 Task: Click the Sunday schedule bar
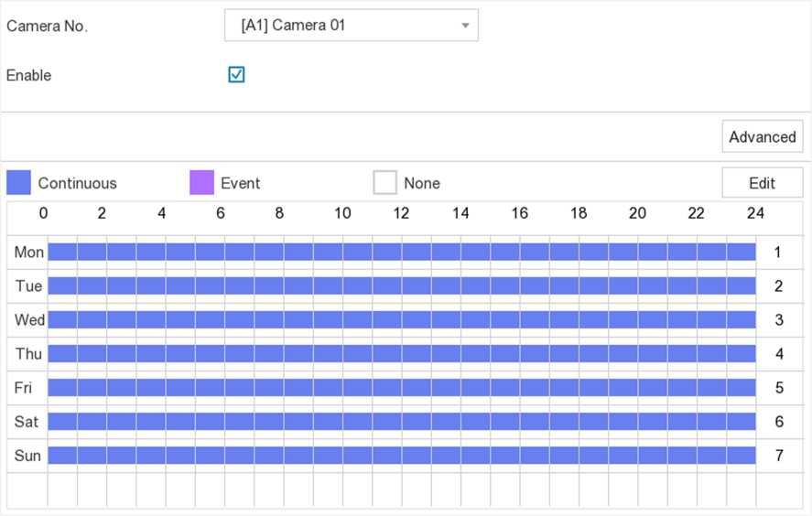401,456
